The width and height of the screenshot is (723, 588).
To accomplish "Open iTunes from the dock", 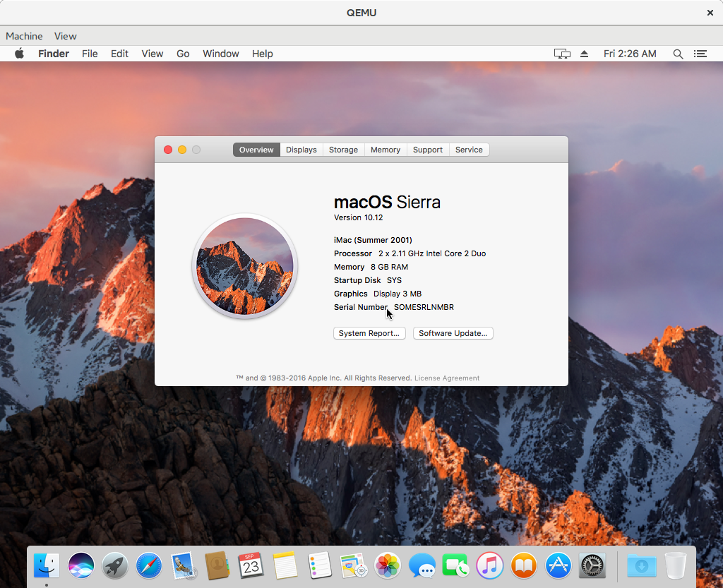I will point(489,565).
